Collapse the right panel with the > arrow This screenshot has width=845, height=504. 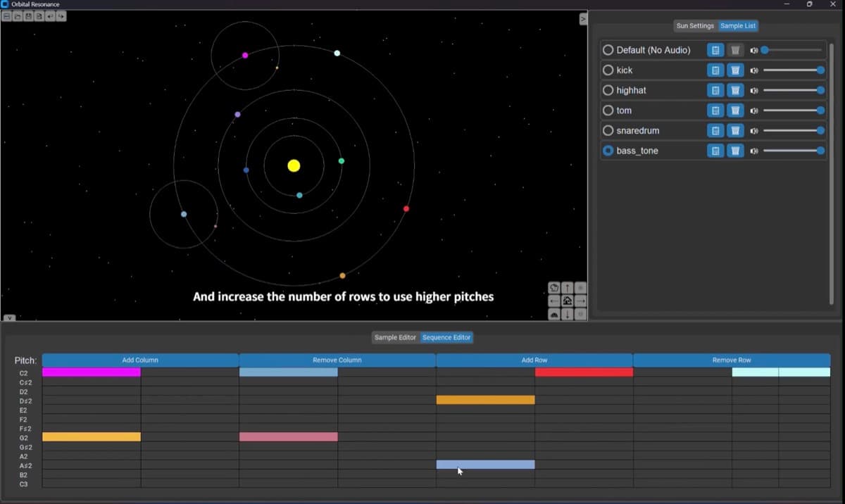pyautogui.click(x=583, y=19)
